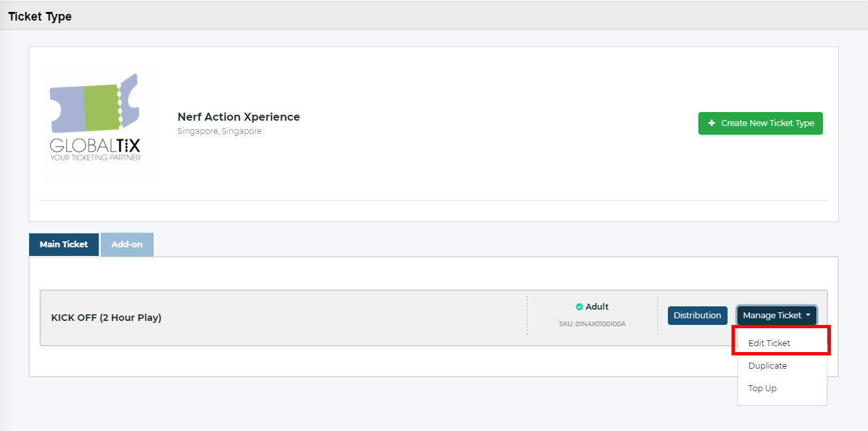Open Distribution for KICK OFF ticket
Image resolution: width=868 pixels, height=431 pixels.
[698, 316]
